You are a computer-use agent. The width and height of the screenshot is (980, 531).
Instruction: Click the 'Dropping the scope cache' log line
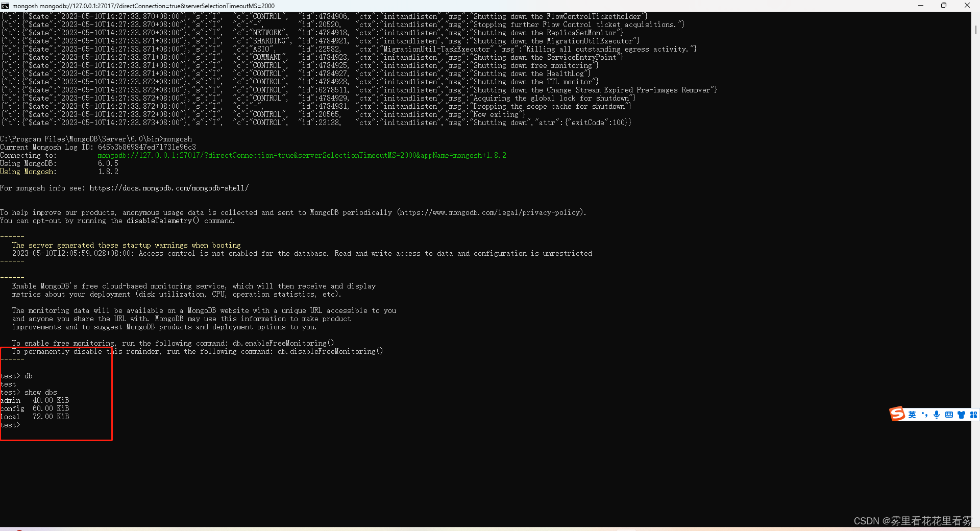click(316, 106)
